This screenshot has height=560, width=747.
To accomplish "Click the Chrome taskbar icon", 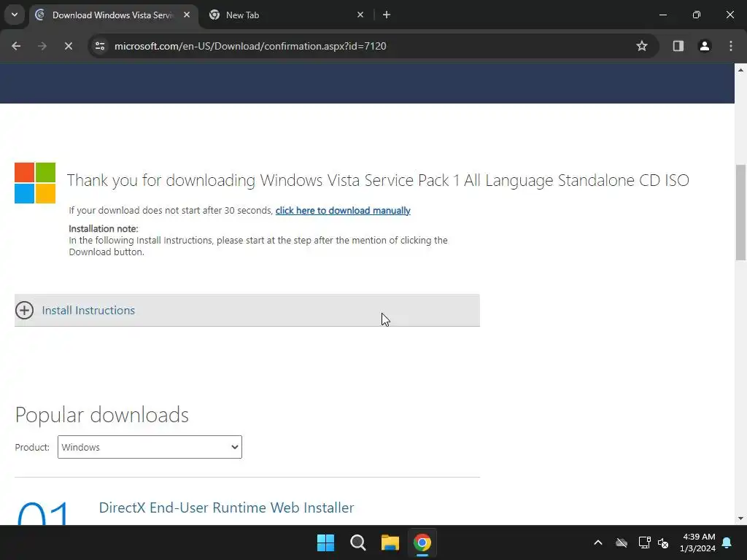I will 422,542.
